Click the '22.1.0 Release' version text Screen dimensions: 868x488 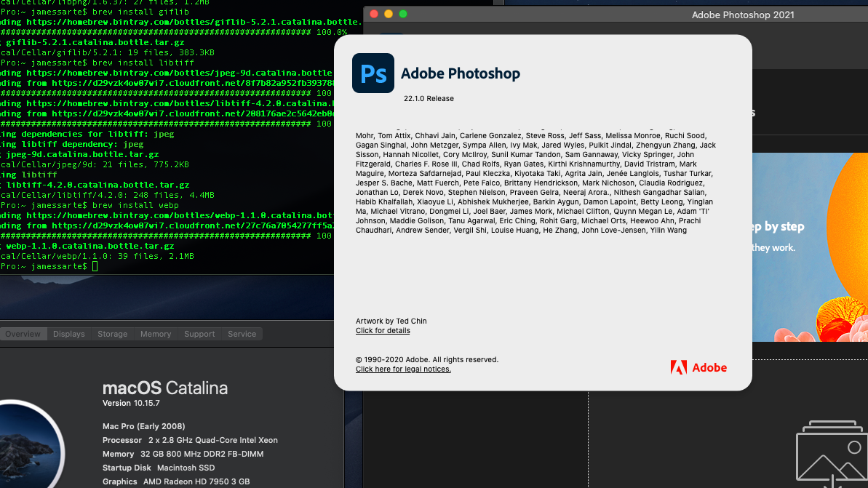(429, 98)
